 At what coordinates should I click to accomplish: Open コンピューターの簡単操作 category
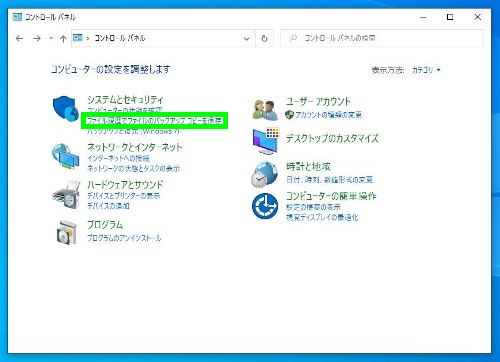[x=331, y=196]
